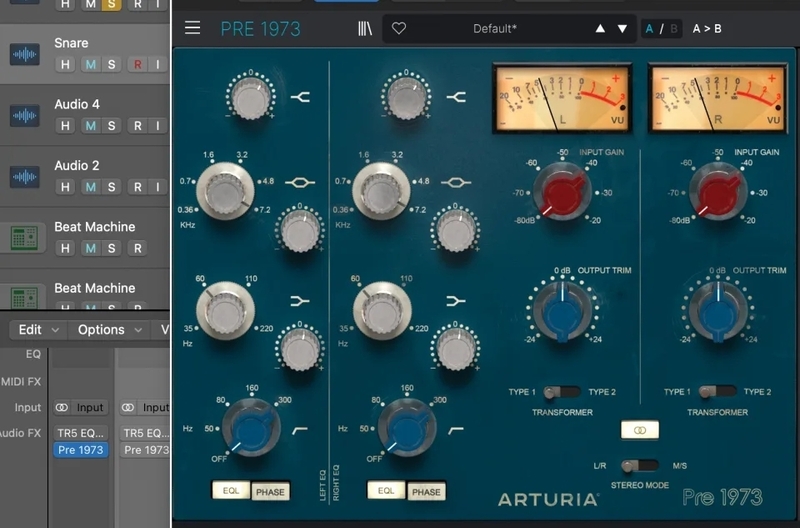
Task: Click the Arturia logo
Action: (x=548, y=499)
